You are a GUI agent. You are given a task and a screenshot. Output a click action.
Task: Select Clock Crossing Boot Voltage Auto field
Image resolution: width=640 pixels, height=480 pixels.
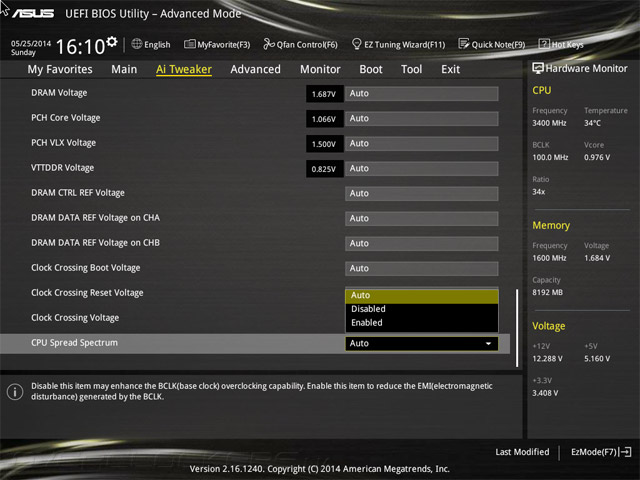[422, 269]
